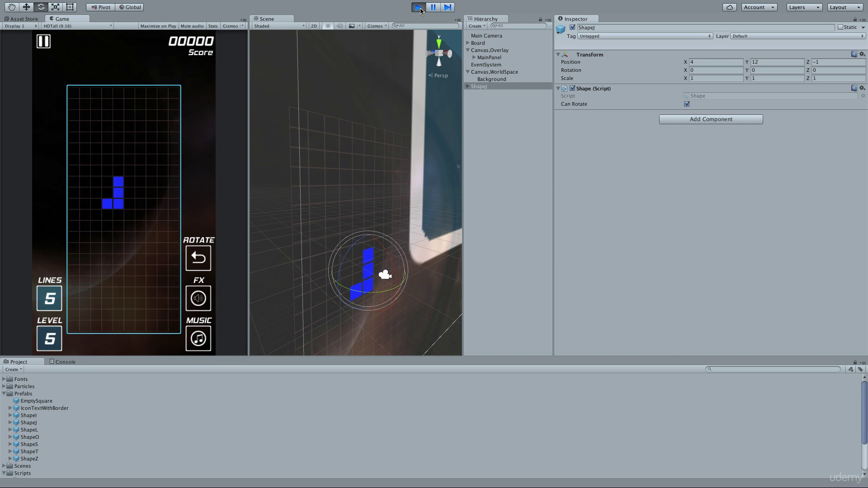The height and width of the screenshot is (488, 868).
Task: Select the Hand tool in the toolbar
Action: tap(11, 7)
